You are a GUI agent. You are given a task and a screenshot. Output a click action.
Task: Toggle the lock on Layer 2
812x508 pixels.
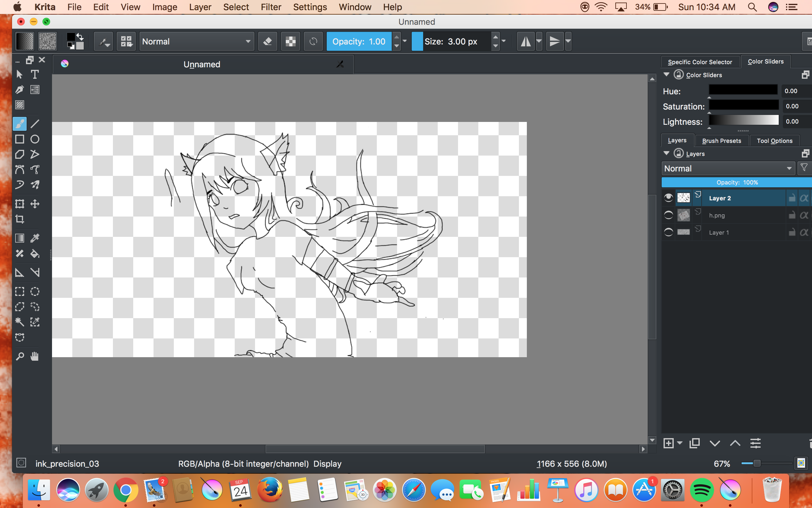tap(792, 198)
